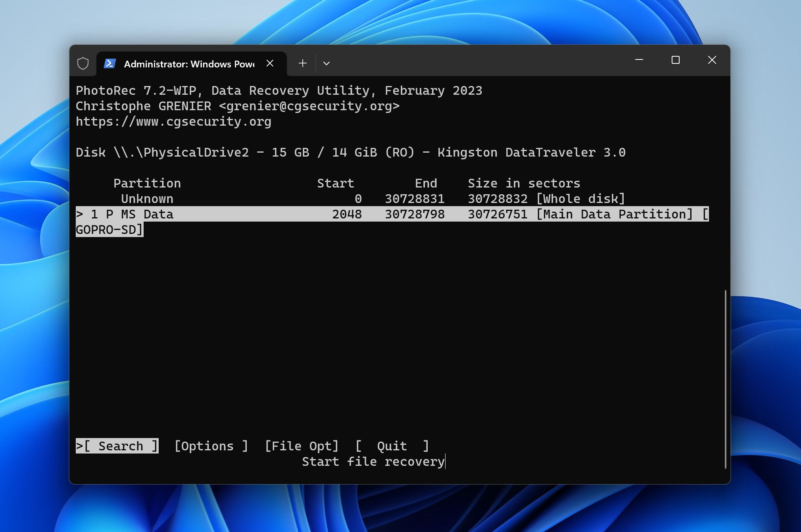Click the 30726751 partition size value

click(x=498, y=214)
